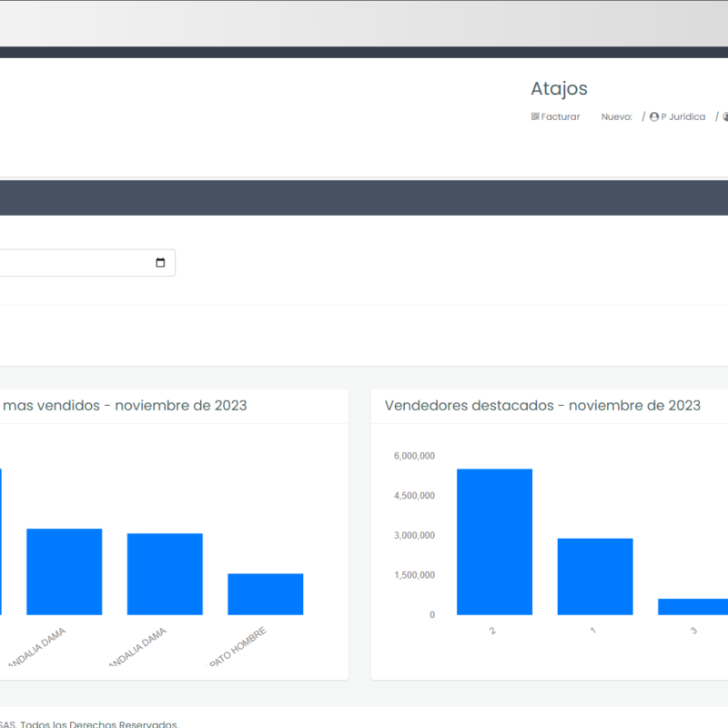Click the 3,000,000 axis label
728x728 pixels.
point(414,535)
